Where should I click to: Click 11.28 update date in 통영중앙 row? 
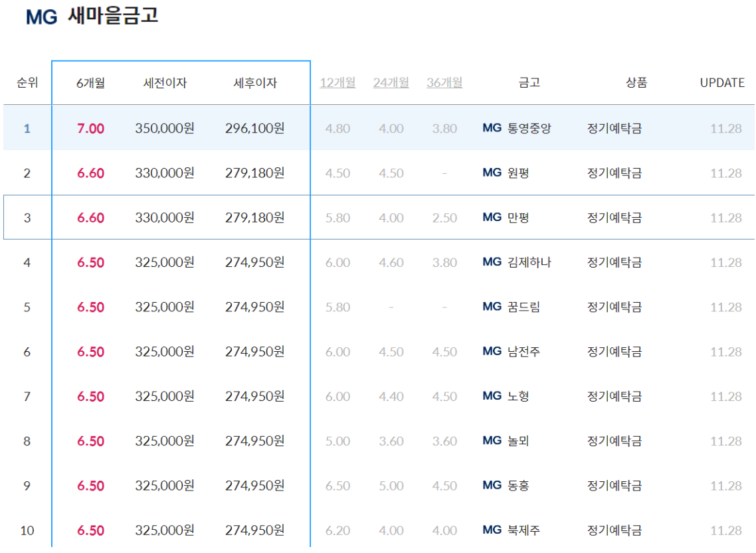tap(725, 129)
